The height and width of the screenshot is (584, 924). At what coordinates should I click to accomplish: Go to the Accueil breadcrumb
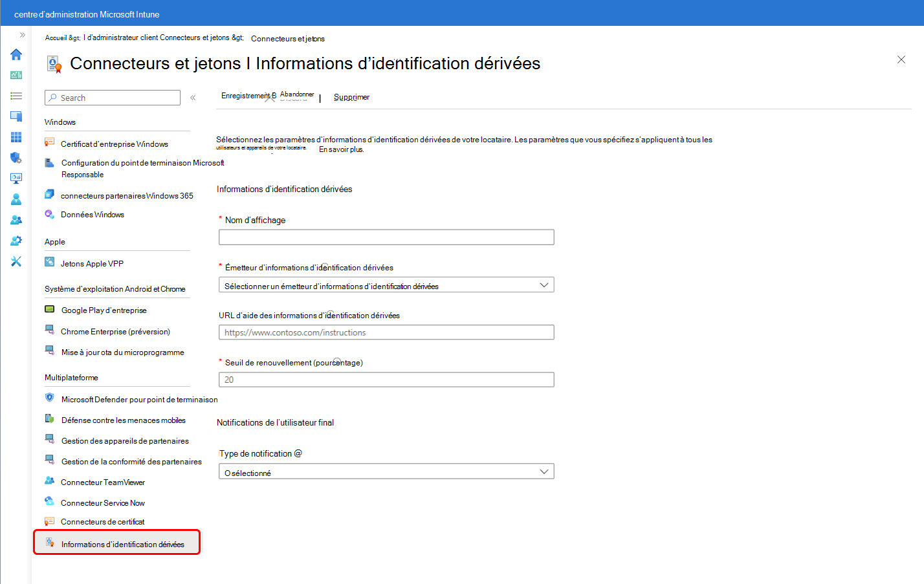pos(56,38)
